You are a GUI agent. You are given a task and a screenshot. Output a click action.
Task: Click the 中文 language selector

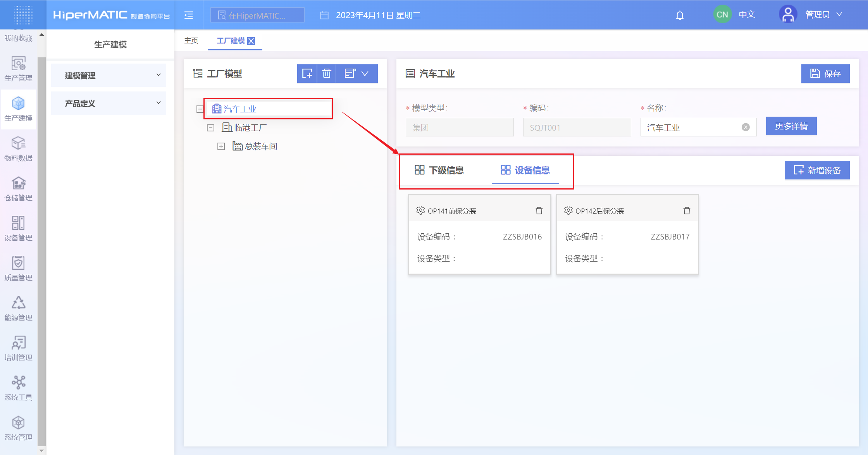click(747, 15)
